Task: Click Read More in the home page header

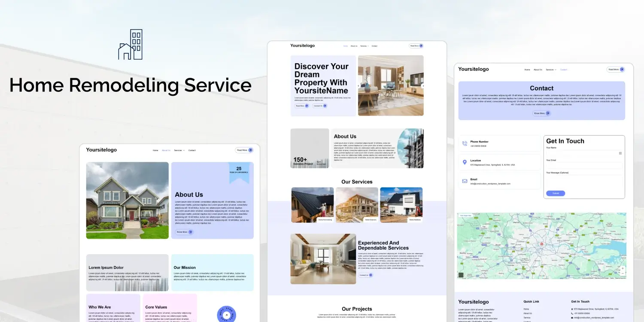Action: [x=416, y=46]
